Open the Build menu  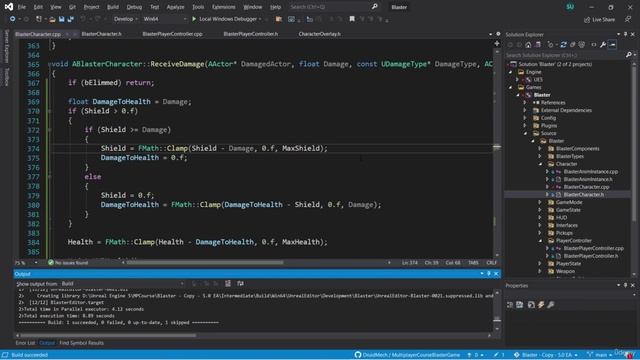click(113, 7)
